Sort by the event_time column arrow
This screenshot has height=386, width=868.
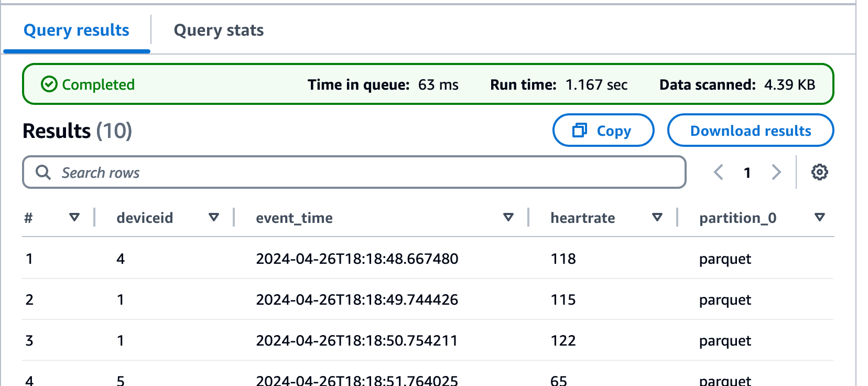coord(508,217)
